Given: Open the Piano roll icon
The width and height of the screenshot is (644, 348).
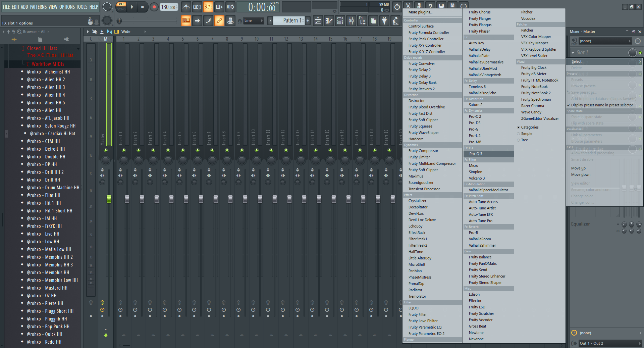Looking at the screenshot, I should [329, 21].
